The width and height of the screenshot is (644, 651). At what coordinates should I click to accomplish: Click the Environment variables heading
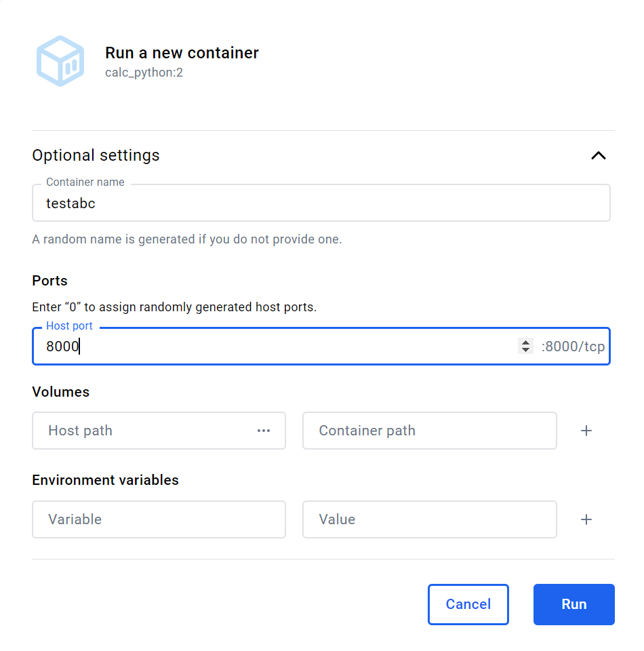[x=105, y=480]
